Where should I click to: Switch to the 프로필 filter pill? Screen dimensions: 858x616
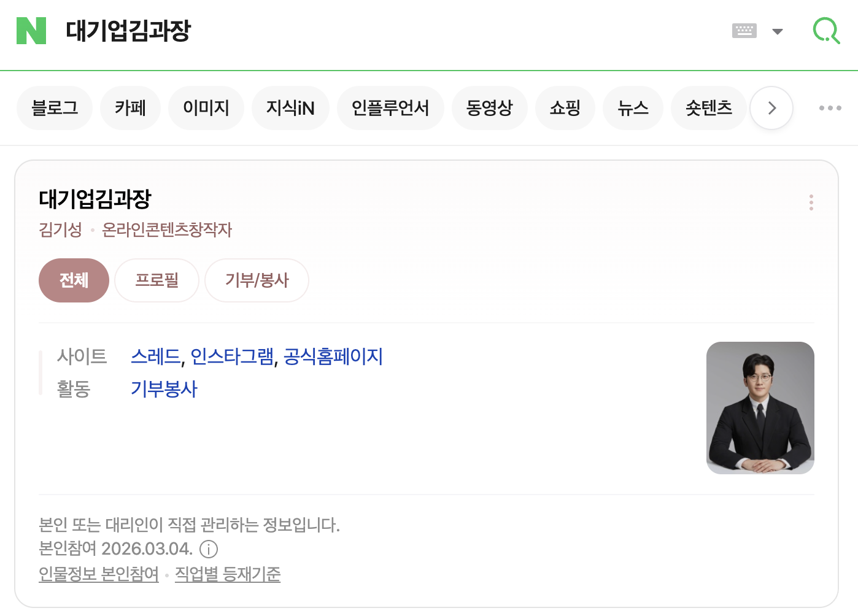[157, 280]
